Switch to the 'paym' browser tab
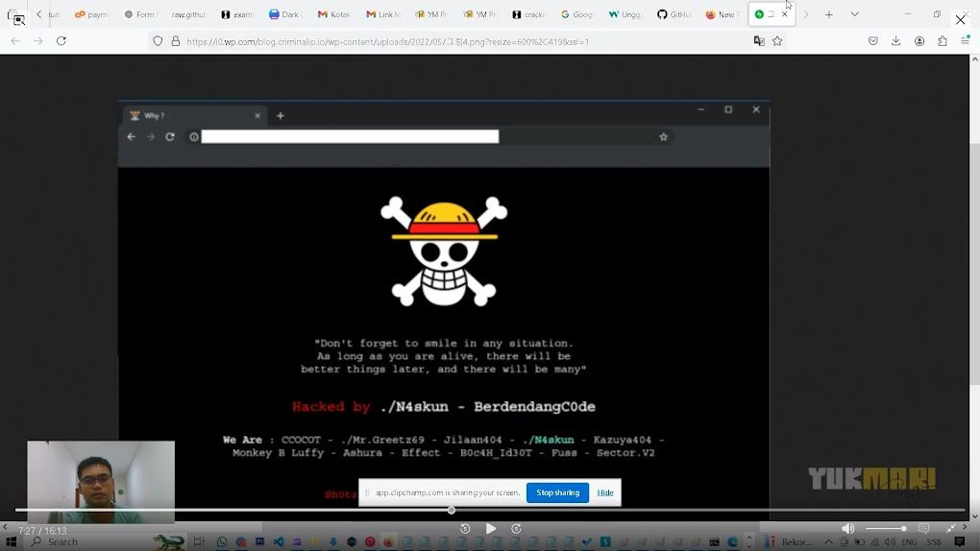This screenshot has height=551, width=980. pos(92,14)
